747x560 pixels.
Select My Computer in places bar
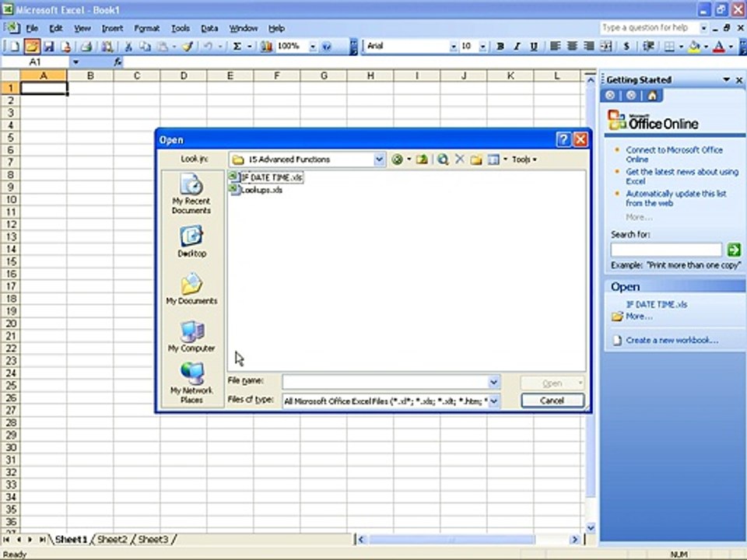(191, 336)
